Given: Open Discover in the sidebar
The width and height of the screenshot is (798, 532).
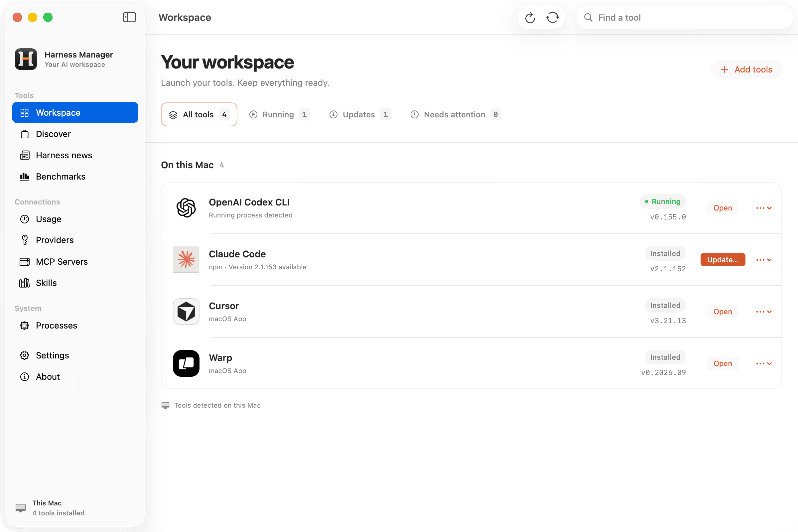Looking at the screenshot, I should pos(75,134).
